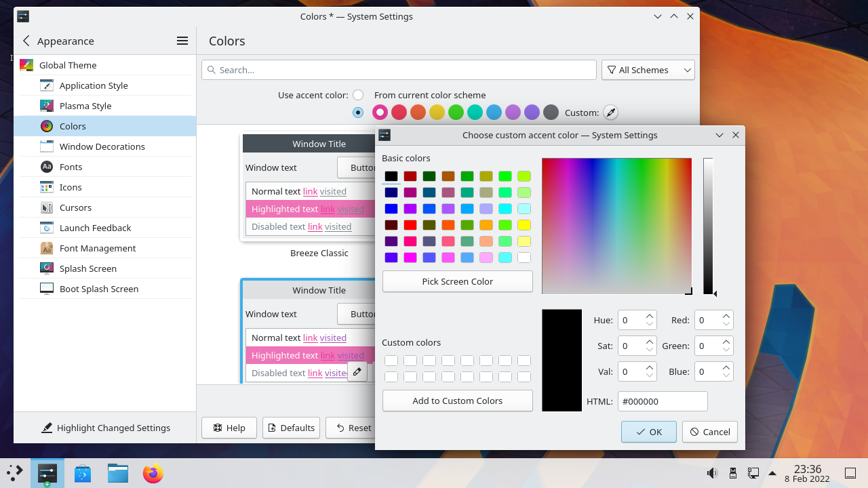868x488 pixels.
Task: Click the volume icon in system tray
Action: click(712, 473)
